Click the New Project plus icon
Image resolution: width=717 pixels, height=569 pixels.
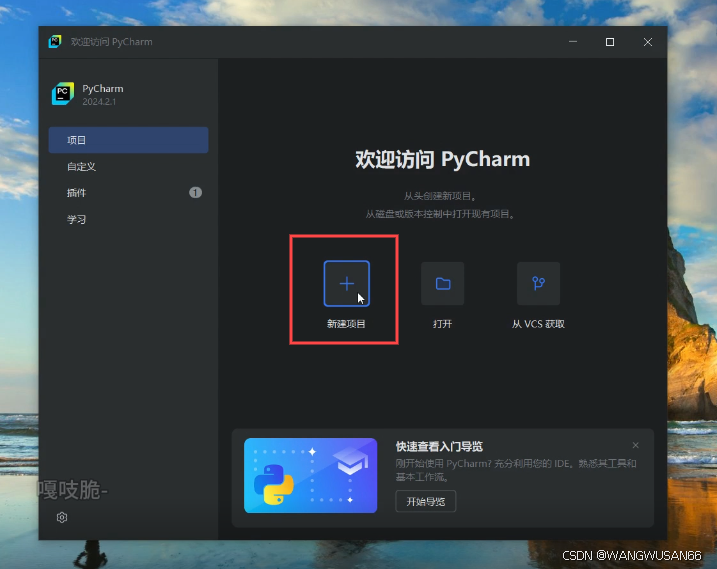(x=347, y=284)
